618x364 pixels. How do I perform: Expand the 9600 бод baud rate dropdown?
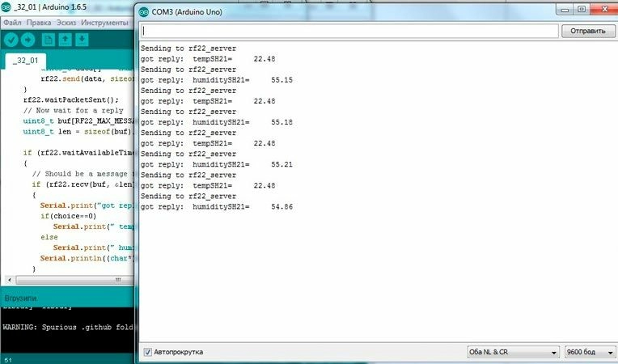[588, 353]
